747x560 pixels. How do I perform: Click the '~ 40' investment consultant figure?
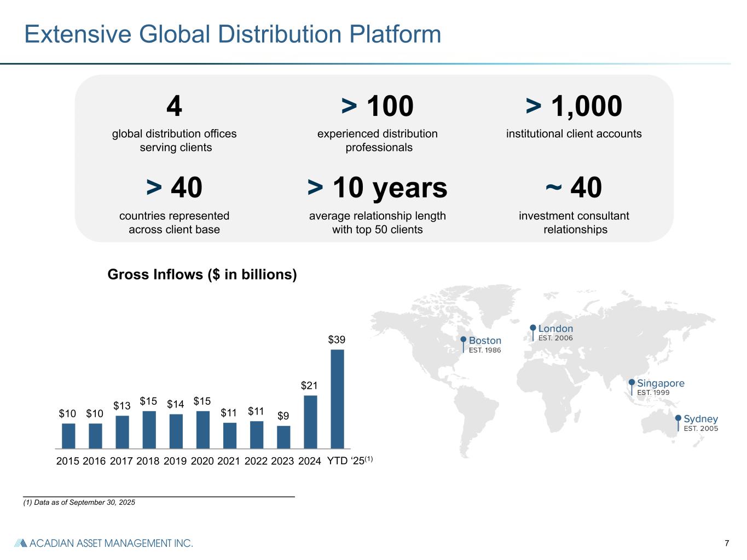point(574,188)
